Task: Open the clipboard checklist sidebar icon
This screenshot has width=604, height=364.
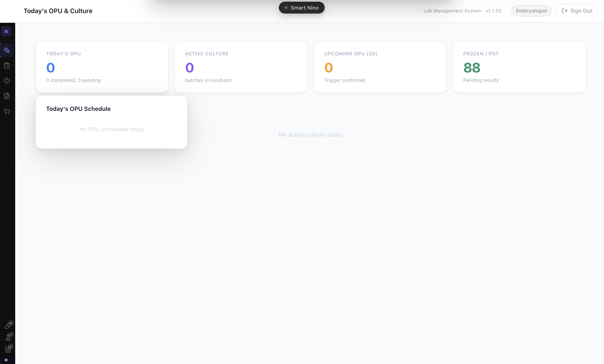Action: pyautogui.click(x=7, y=66)
